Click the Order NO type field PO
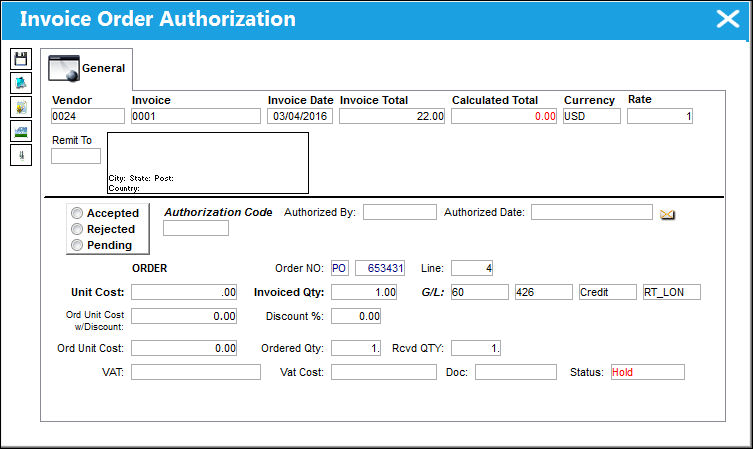This screenshot has height=449, width=753. pyautogui.click(x=340, y=268)
